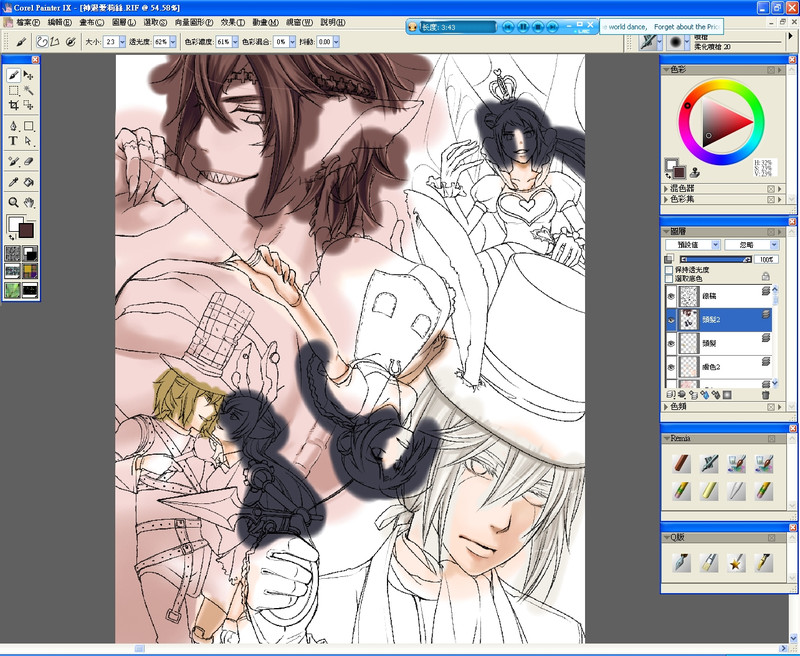Activate the Text tool
This screenshot has height=656, width=800.
pyautogui.click(x=14, y=141)
